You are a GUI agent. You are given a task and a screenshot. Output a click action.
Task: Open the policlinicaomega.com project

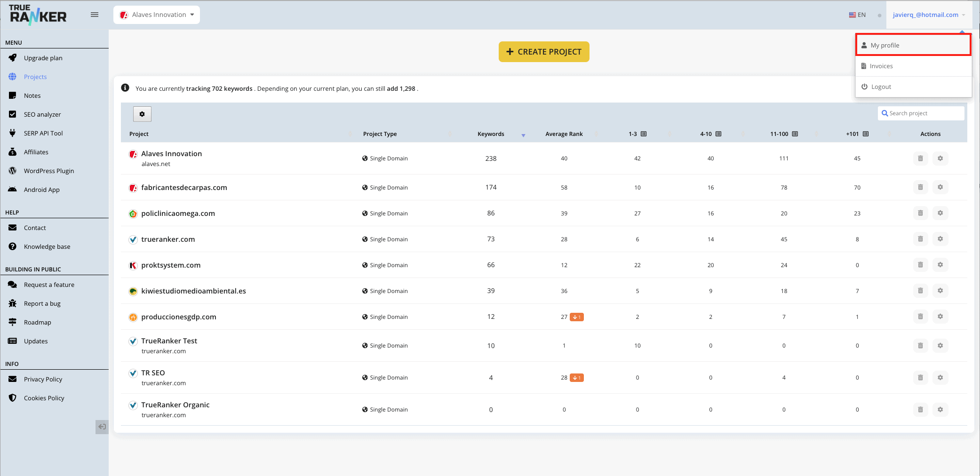178,213
